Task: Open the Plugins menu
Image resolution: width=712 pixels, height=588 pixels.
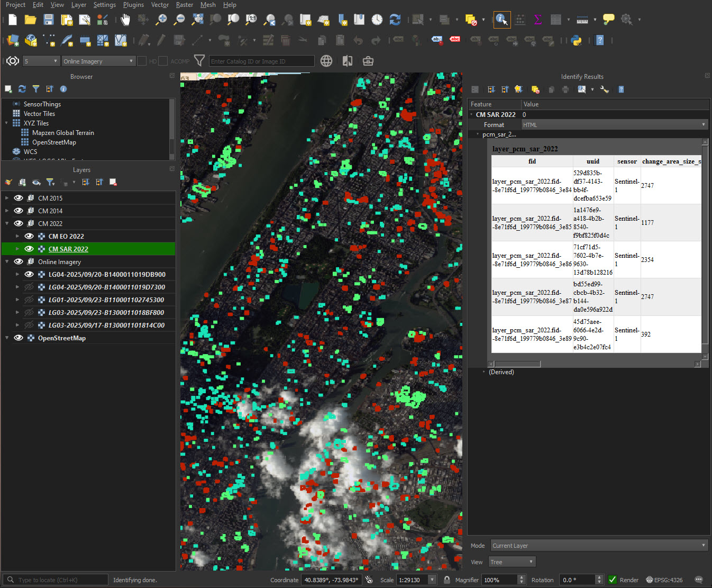Action: [x=133, y=5]
